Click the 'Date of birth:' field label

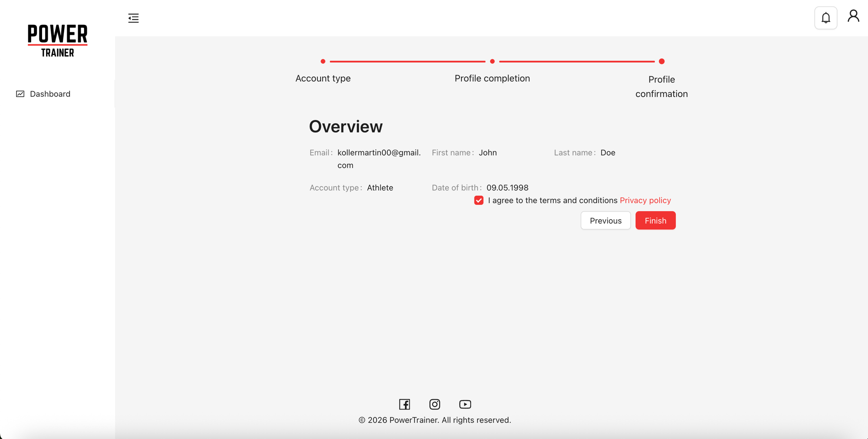coord(457,188)
